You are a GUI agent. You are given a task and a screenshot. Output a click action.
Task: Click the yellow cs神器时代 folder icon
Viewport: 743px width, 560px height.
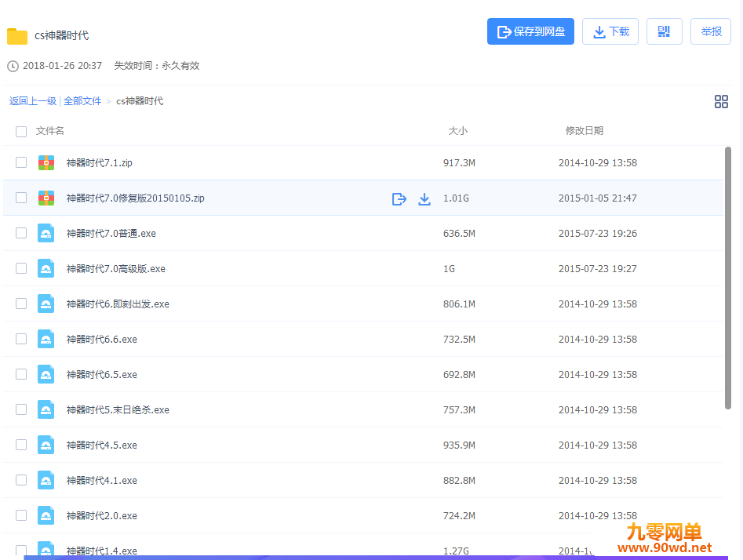17,36
